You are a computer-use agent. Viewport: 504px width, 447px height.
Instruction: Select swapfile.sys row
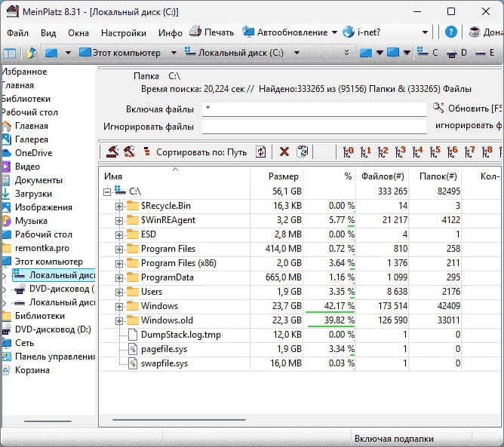(x=300, y=363)
